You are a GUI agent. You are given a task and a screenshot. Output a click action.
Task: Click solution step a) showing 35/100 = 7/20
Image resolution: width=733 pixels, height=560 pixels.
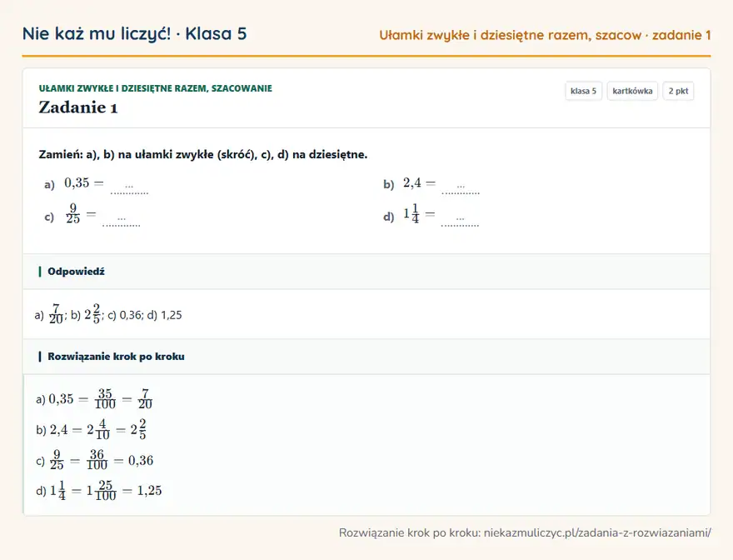[94, 399]
